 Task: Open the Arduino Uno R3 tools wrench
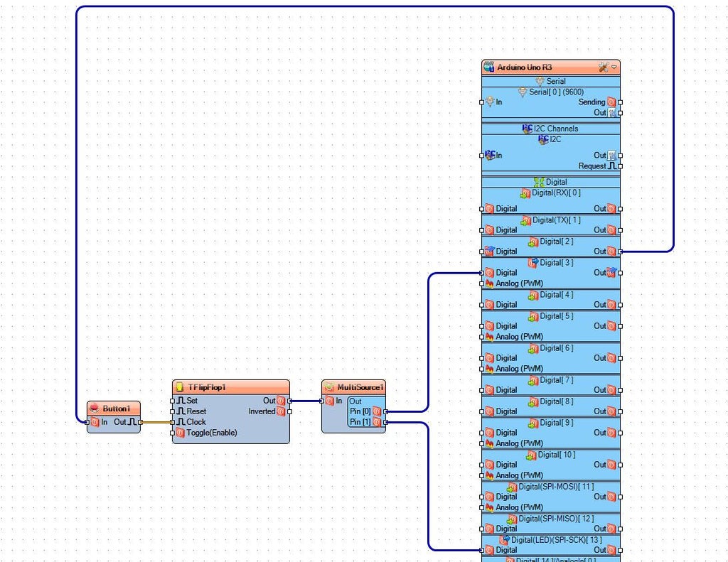tap(603, 67)
